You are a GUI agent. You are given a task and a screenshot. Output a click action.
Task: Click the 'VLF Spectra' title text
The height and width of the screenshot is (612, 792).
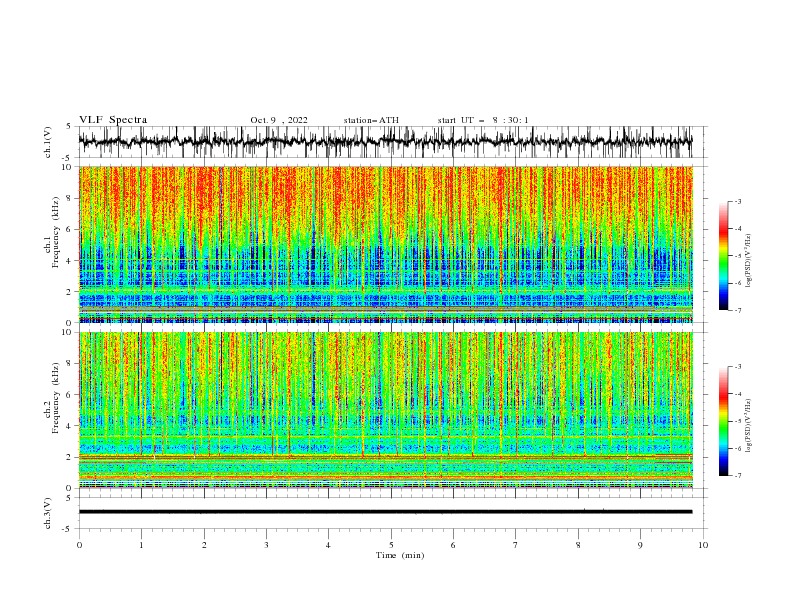(113, 120)
